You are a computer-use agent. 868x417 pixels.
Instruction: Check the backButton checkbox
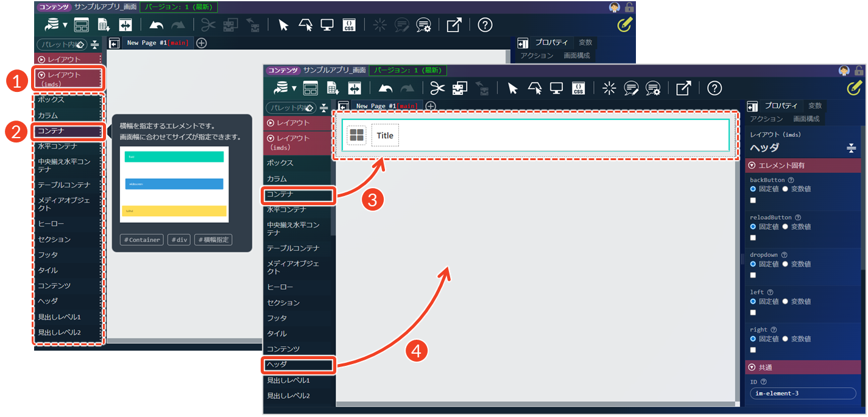[753, 200]
